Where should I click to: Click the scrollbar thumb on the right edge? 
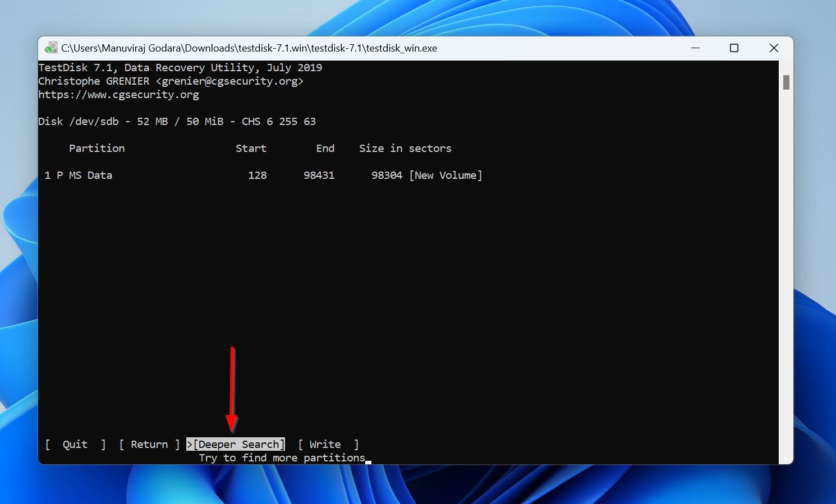(786, 82)
